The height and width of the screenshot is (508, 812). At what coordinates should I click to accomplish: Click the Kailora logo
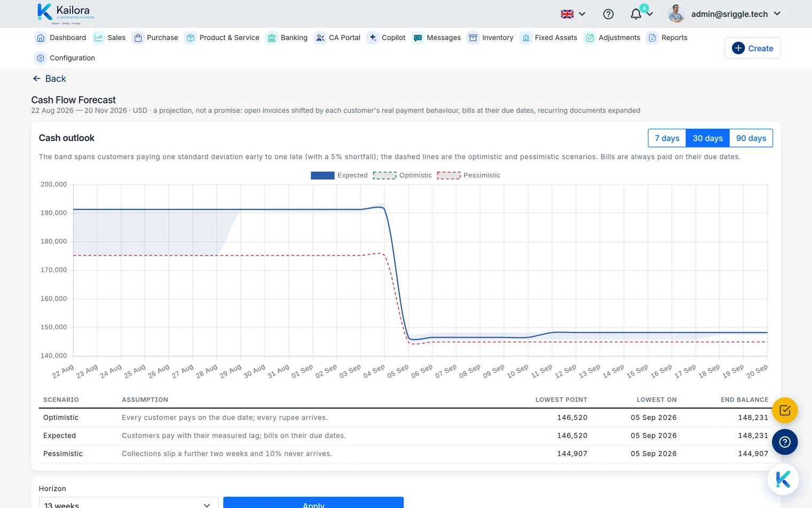click(66, 13)
